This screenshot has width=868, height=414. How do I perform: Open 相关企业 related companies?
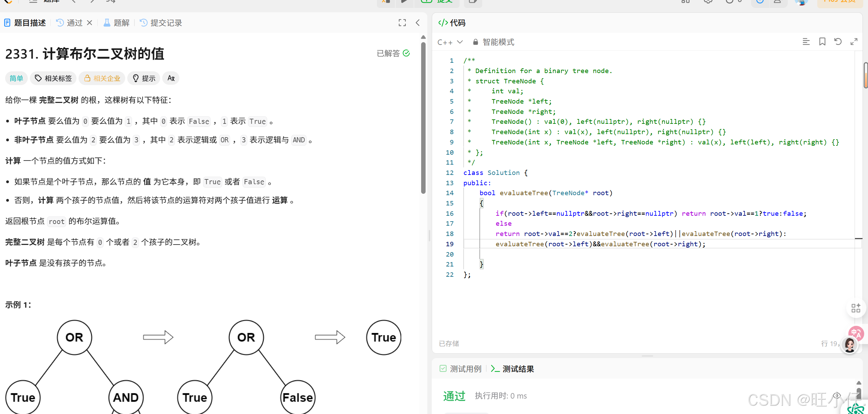pos(102,78)
